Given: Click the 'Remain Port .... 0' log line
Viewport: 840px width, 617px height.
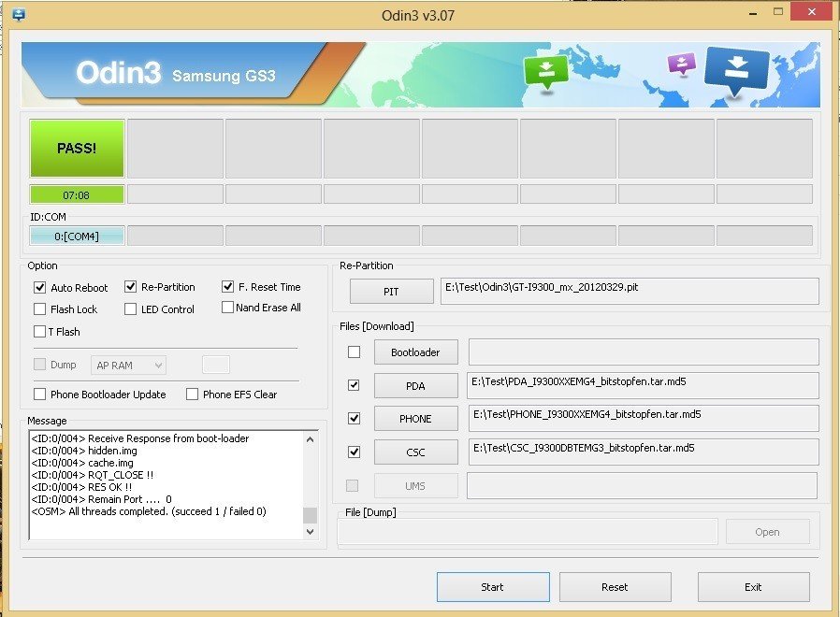Looking at the screenshot, I should tap(101, 499).
